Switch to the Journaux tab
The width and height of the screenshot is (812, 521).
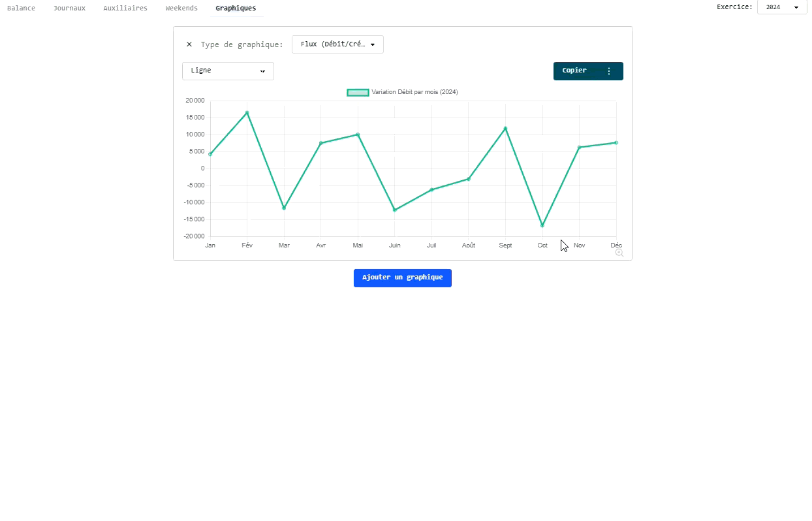pos(69,8)
